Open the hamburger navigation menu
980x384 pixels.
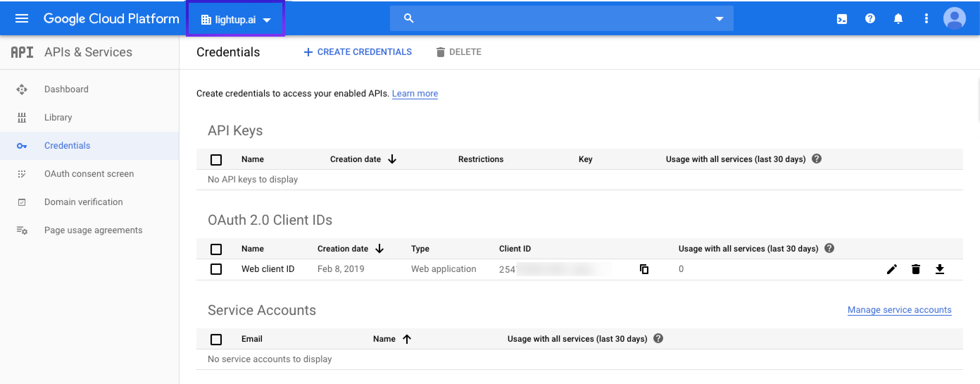(22, 19)
